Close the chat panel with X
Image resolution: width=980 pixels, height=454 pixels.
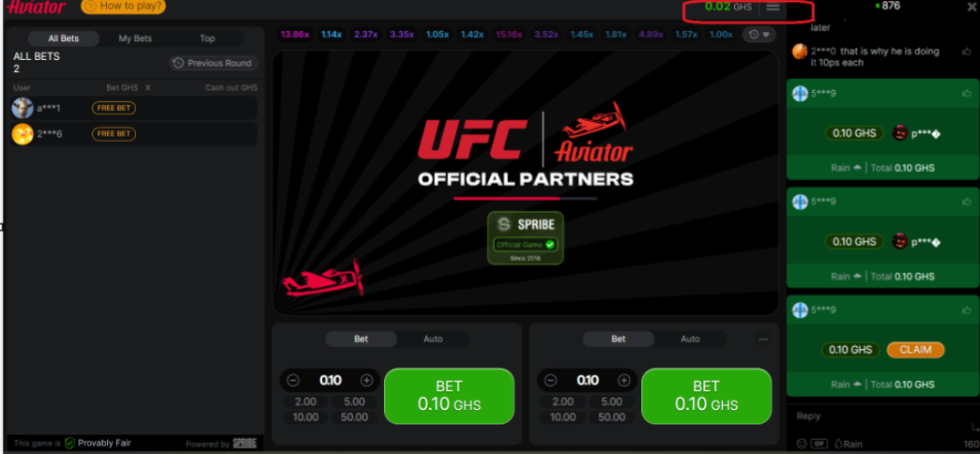pyautogui.click(x=972, y=7)
